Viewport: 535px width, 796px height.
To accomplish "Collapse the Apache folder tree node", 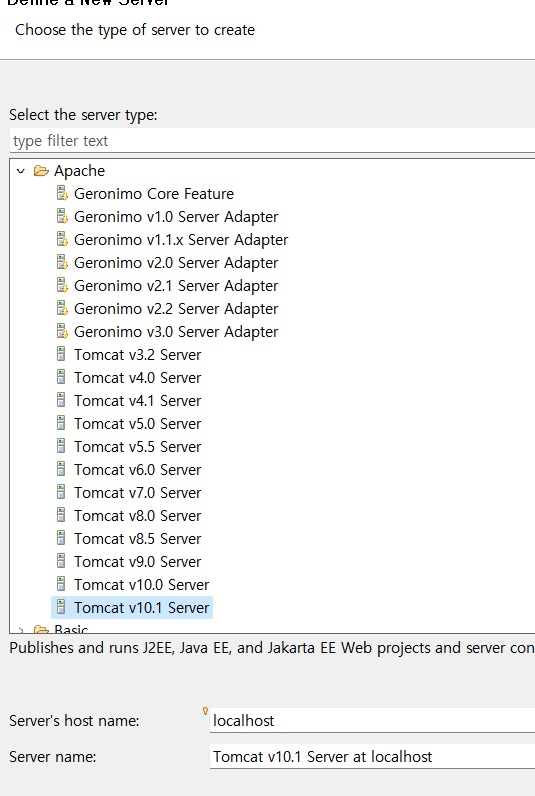I will pos(21,171).
